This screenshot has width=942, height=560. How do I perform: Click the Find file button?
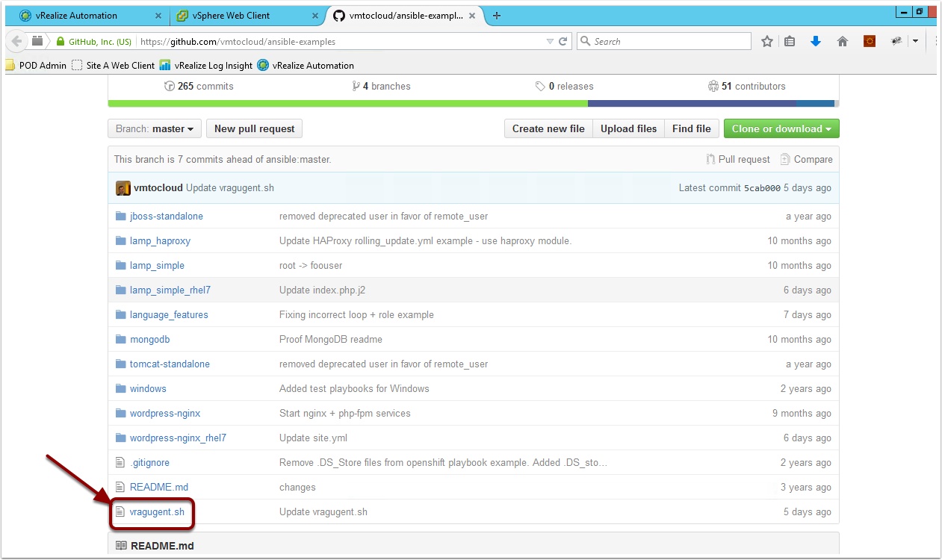(x=692, y=129)
